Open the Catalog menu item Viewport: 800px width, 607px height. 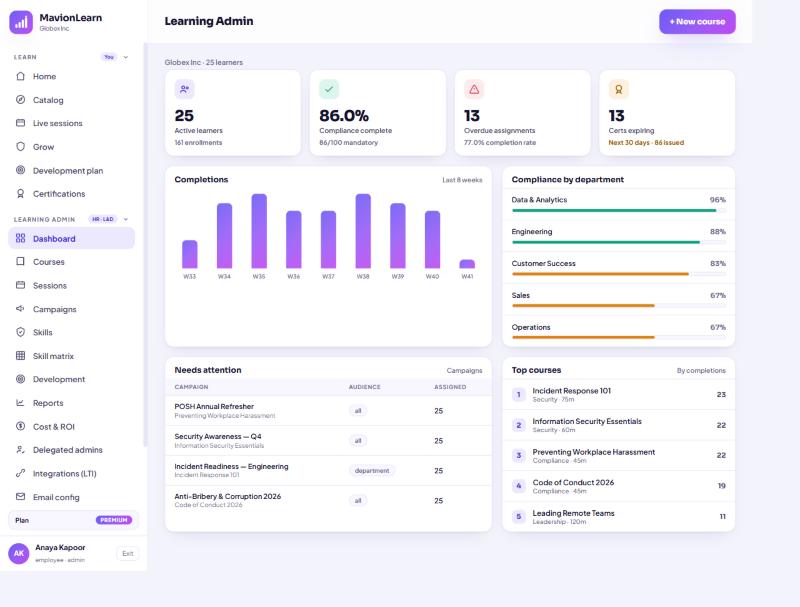click(71, 100)
